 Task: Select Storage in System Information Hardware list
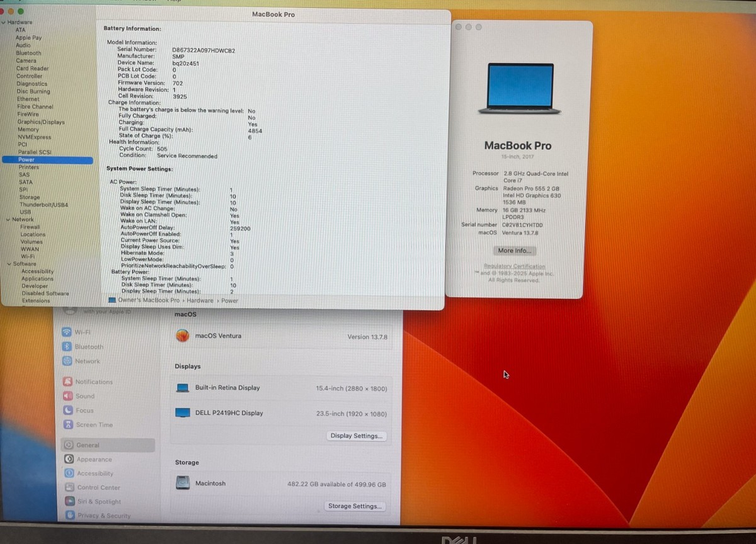click(x=29, y=197)
